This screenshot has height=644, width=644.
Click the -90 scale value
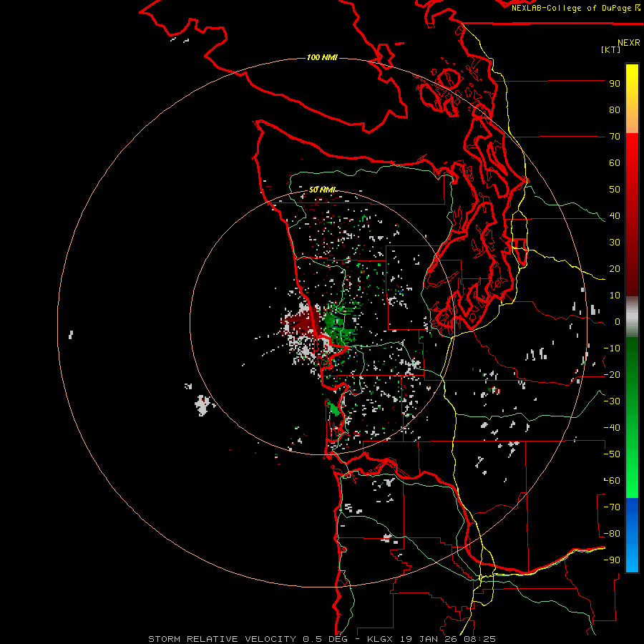(x=612, y=560)
